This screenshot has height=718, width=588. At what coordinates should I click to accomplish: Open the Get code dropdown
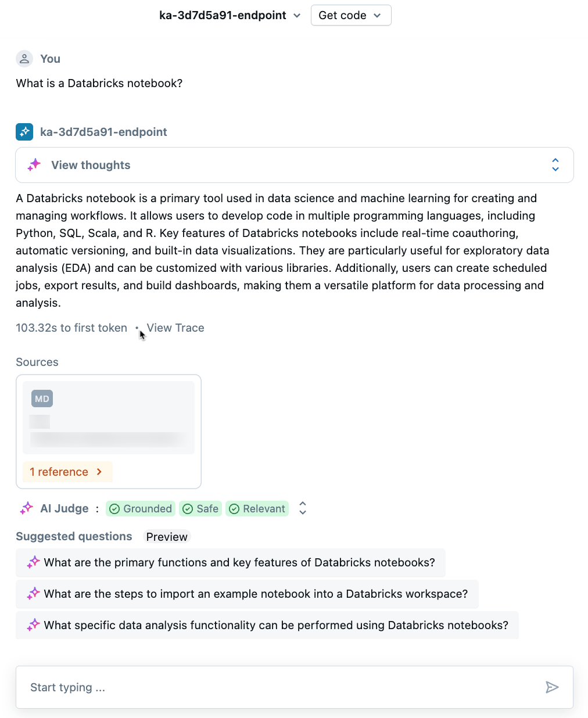point(351,16)
